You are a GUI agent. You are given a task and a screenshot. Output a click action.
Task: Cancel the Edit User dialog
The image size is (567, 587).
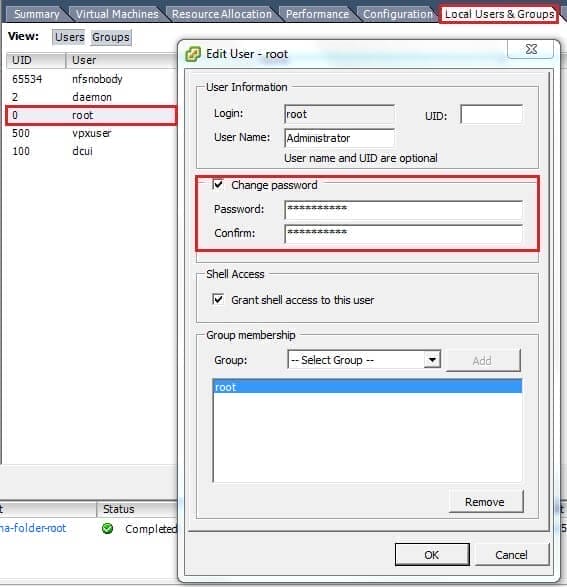click(x=511, y=554)
